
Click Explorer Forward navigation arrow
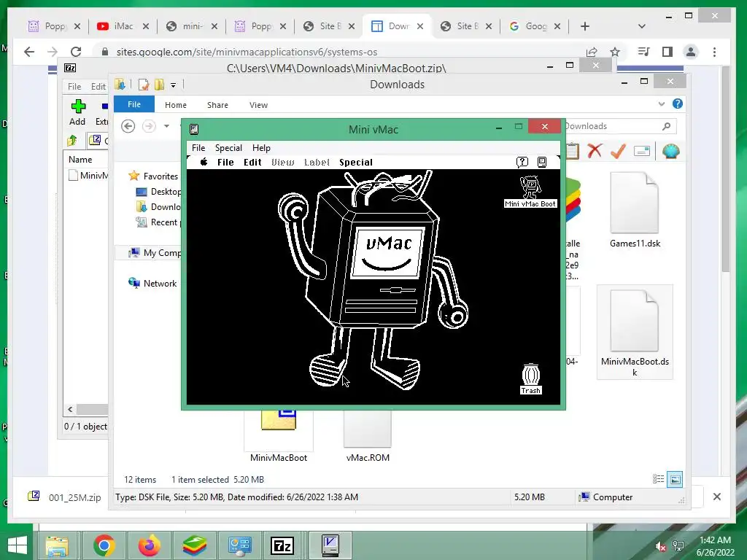point(149,126)
